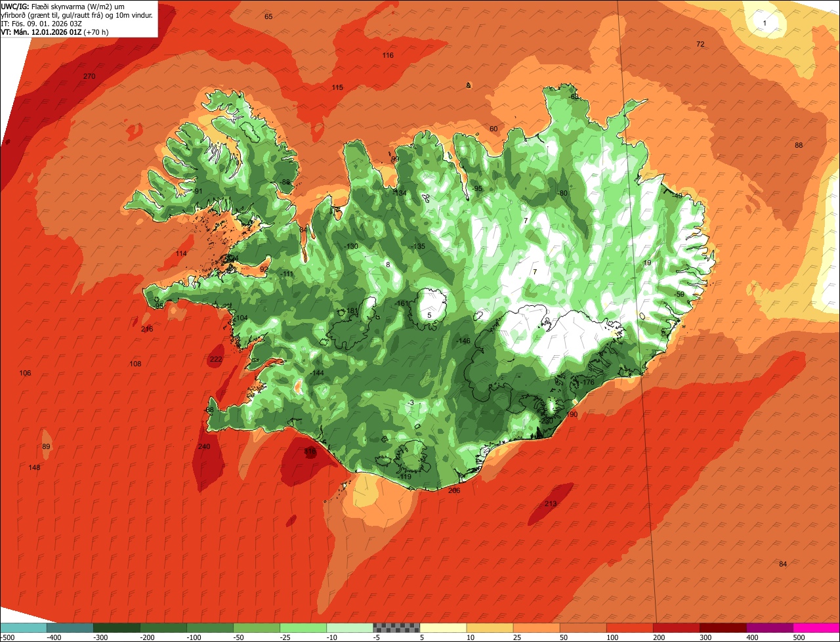Pick the orange 25 to 50 legend swatch
This screenshot has height=642, width=840.
click(536, 628)
